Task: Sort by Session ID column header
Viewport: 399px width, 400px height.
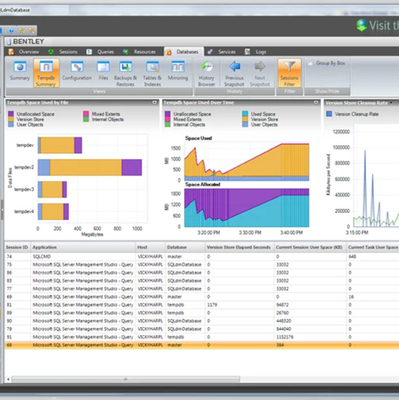Action: point(17,247)
